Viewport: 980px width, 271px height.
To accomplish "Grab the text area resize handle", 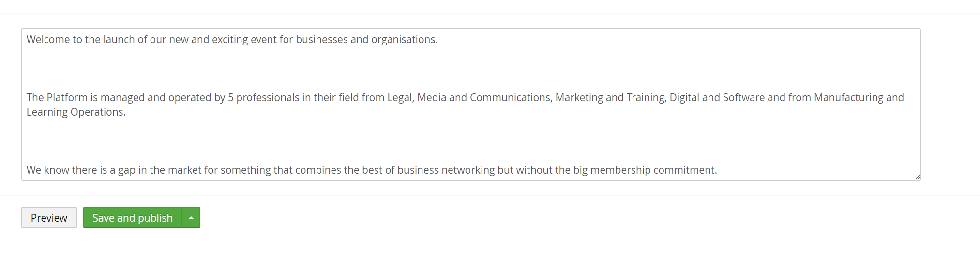I will (917, 177).
